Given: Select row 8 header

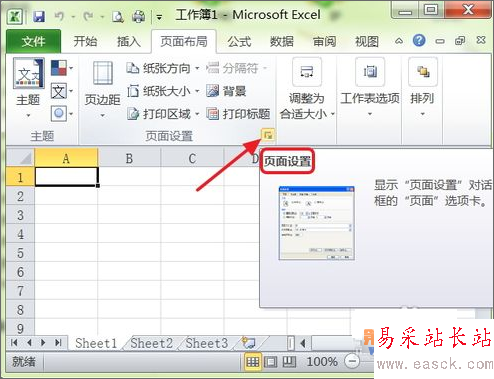Looking at the screenshot, I should [x=20, y=310].
